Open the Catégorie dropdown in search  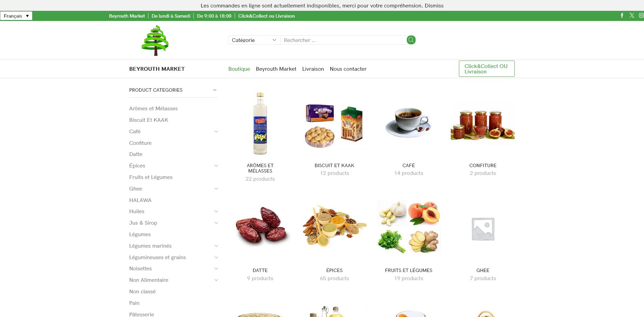click(254, 40)
